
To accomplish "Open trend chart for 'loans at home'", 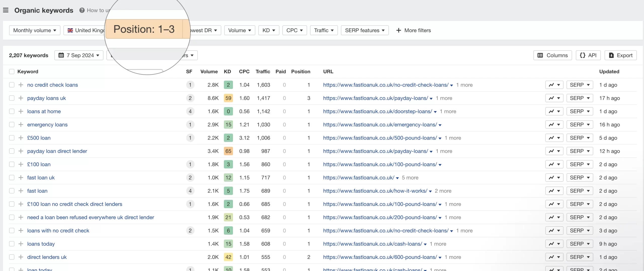I will 554,111.
